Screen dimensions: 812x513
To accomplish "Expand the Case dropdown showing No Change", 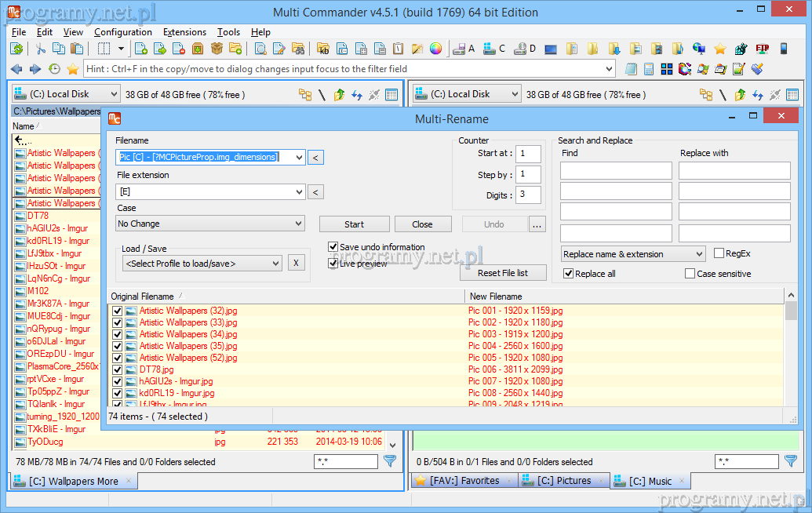I will point(210,224).
